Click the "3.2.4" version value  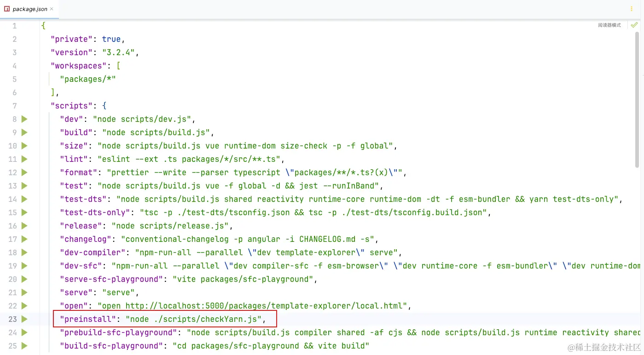pos(118,52)
